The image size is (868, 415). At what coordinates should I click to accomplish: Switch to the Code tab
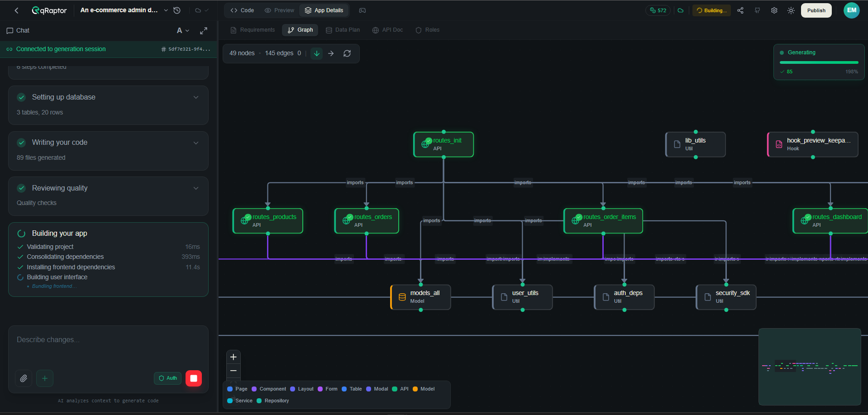point(242,10)
